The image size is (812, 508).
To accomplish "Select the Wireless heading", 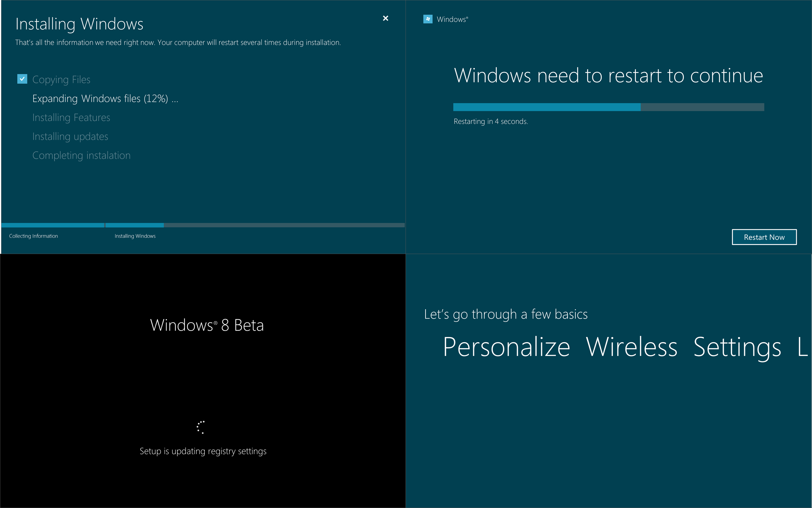I will tap(631, 347).
